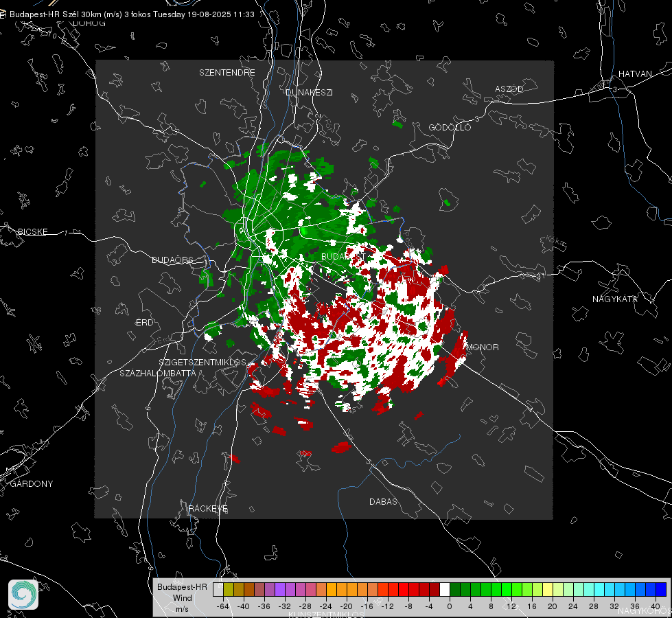Screen dimensions: 672x618
Task: Click the olive -64 m/s legend swatch
Action: (x=228, y=589)
